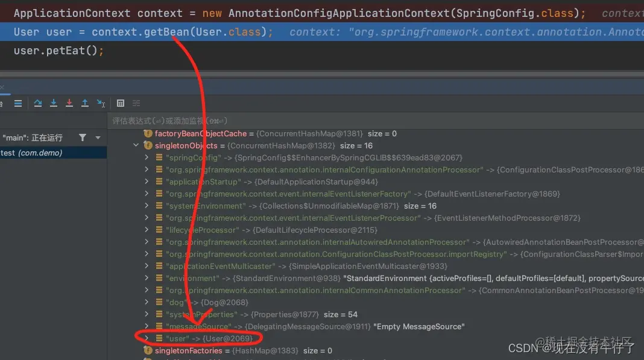644x360 pixels.
Task: Click the field icon beside singletonFactories
Action: coord(148,350)
